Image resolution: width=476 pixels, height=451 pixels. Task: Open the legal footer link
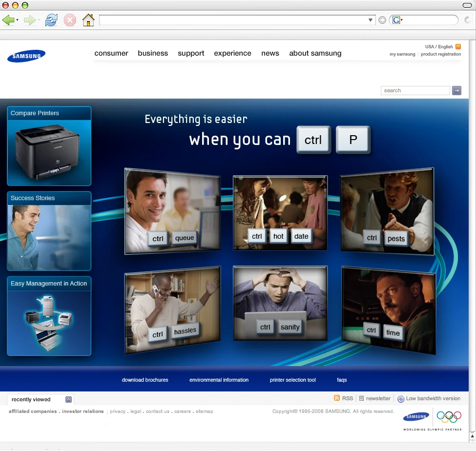(x=136, y=411)
